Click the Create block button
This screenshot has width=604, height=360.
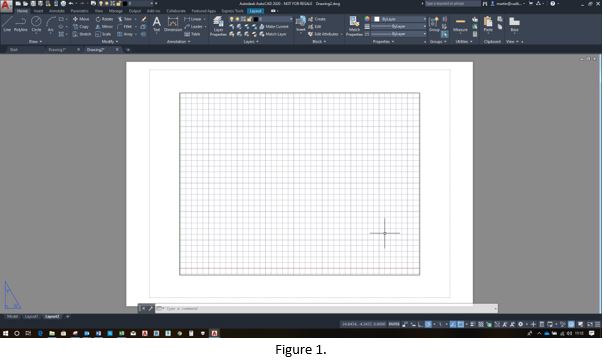(317, 19)
